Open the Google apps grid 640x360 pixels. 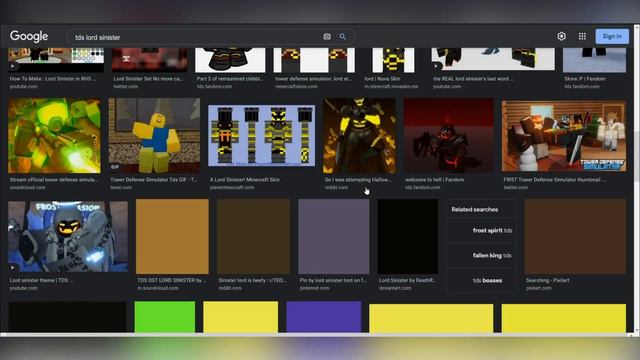point(582,36)
